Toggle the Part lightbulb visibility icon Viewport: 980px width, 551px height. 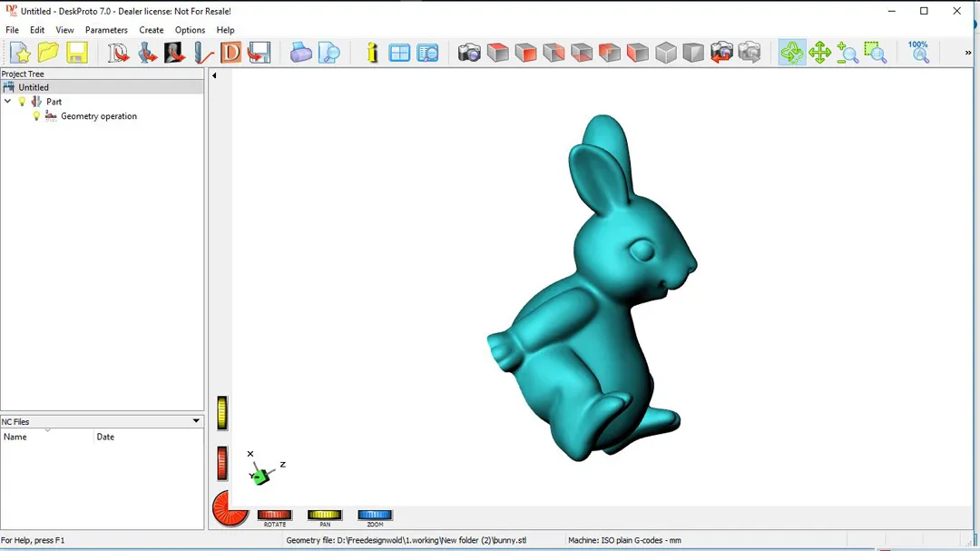[23, 102]
